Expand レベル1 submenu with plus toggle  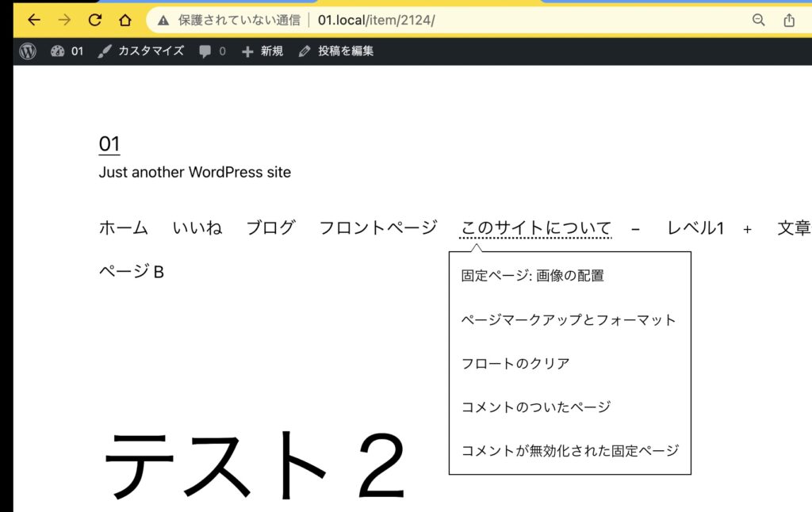point(747,229)
